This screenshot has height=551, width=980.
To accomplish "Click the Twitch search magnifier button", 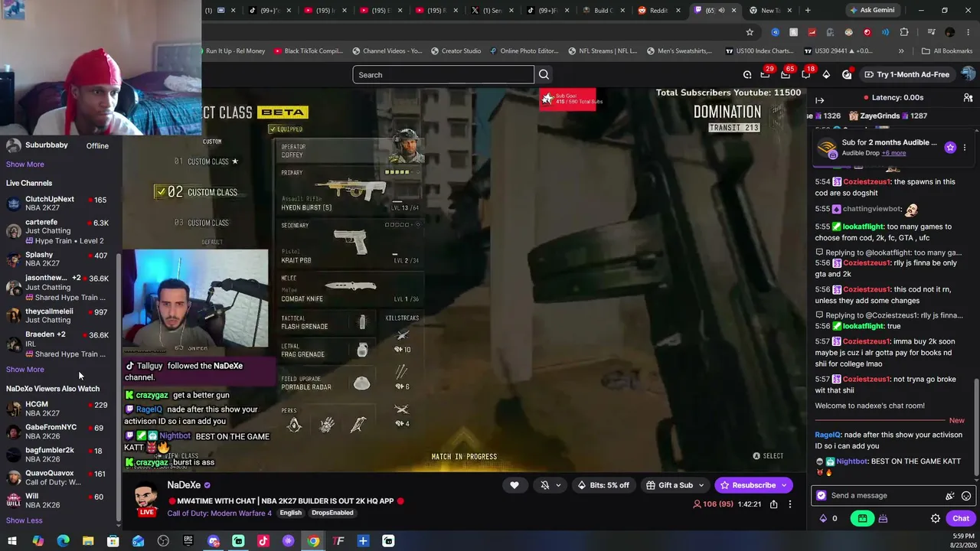I will click(544, 74).
